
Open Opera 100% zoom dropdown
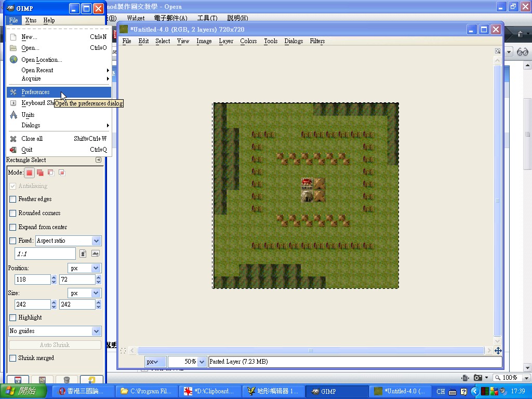pos(526,378)
